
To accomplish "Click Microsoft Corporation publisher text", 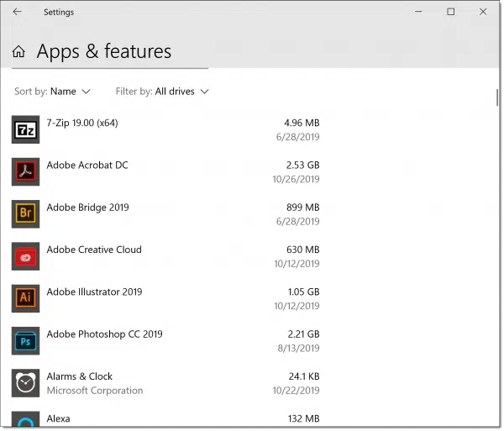I will click(95, 391).
